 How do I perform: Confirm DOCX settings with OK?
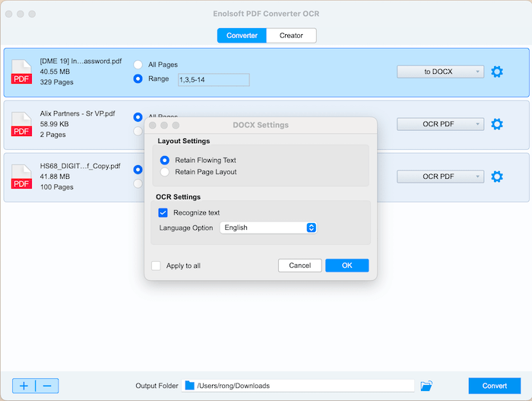coord(347,266)
